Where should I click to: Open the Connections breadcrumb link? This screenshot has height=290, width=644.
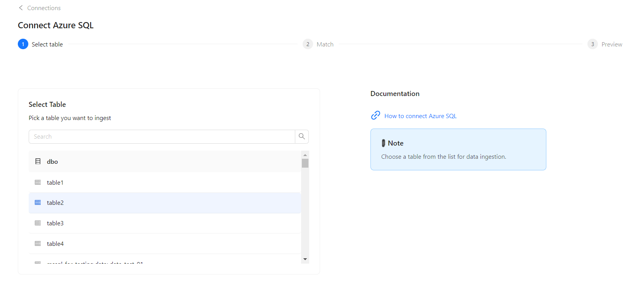44,8
